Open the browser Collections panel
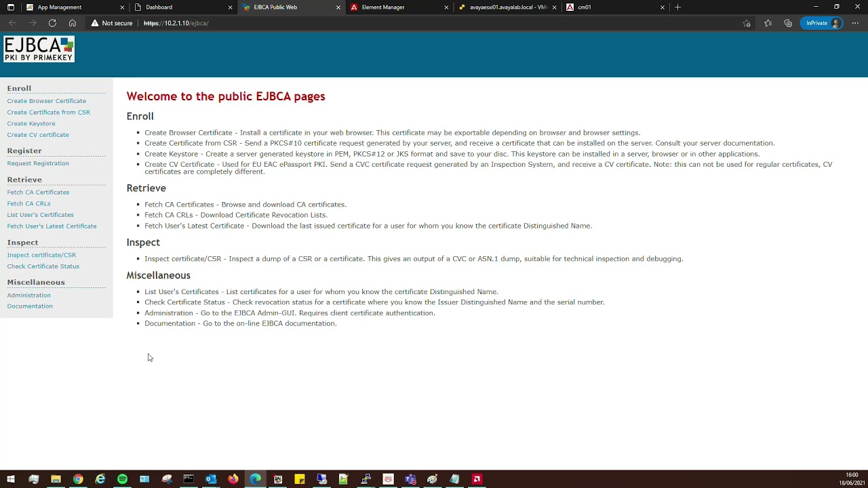Image resolution: width=868 pixels, height=488 pixels. tap(788, 23)
